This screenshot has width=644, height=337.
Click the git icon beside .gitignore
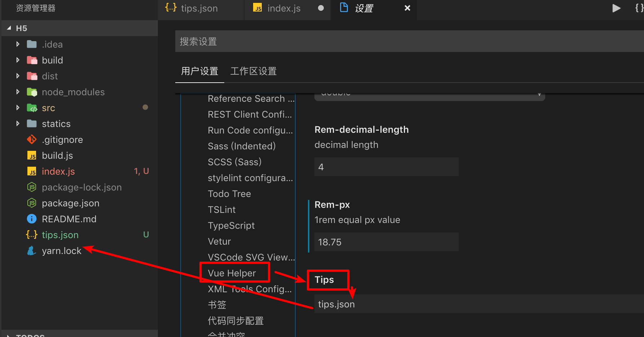32,139
